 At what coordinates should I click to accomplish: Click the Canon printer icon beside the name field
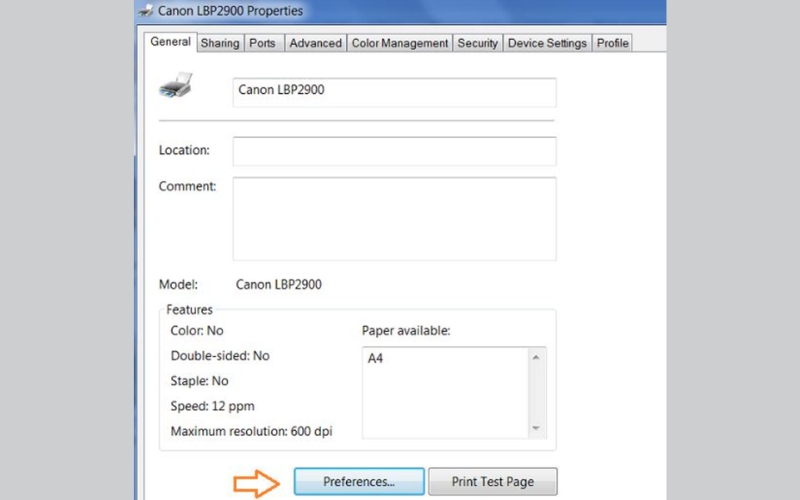coord(176,85)
